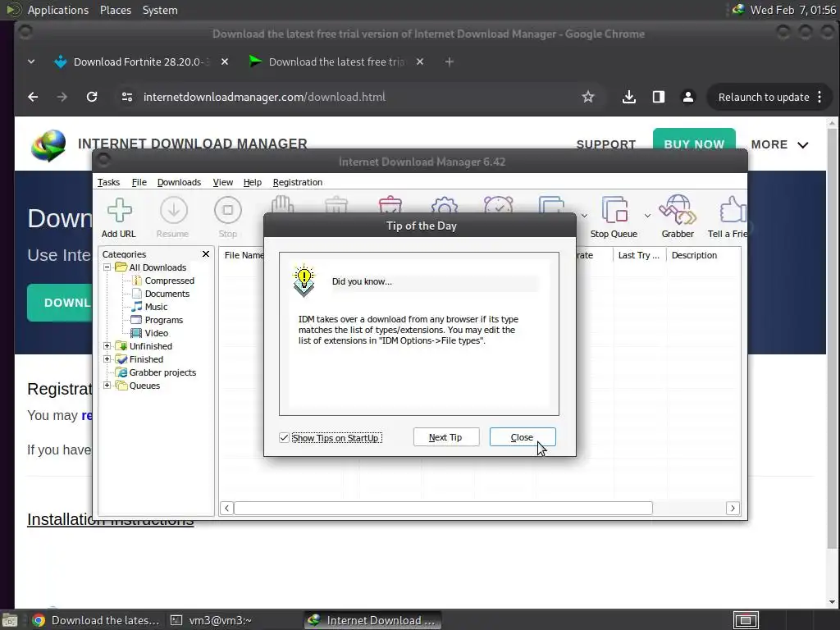This screenshot has width=840, height=630.
Task: Open a new Chrome tab with plus
Action: [450, 62]
